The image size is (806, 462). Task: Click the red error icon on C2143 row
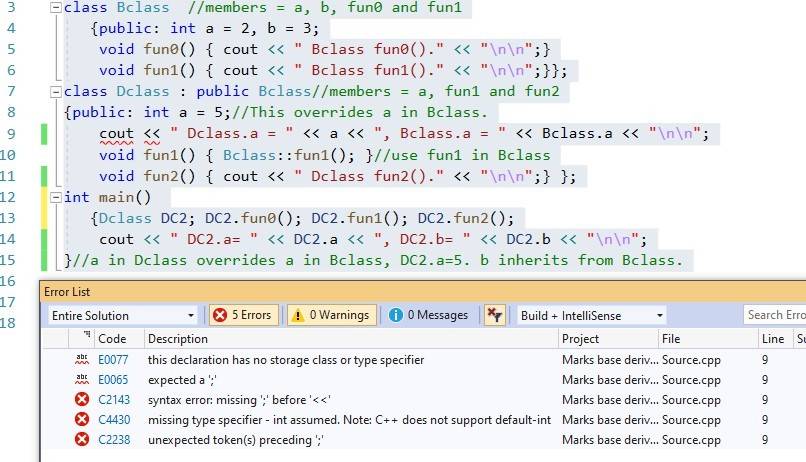82,399
